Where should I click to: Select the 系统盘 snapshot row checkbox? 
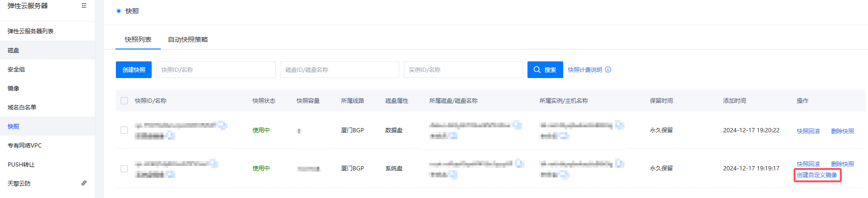(x=124, y=168)
